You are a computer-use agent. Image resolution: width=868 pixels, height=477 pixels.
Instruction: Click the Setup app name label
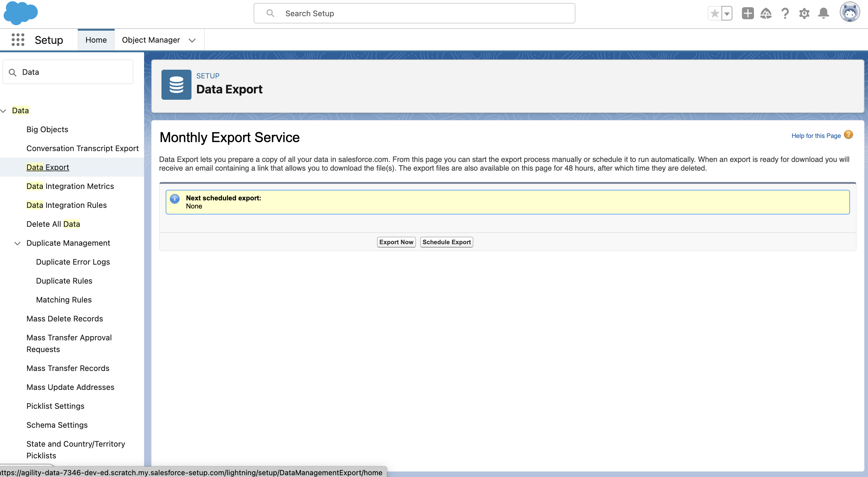click(49, 40)
